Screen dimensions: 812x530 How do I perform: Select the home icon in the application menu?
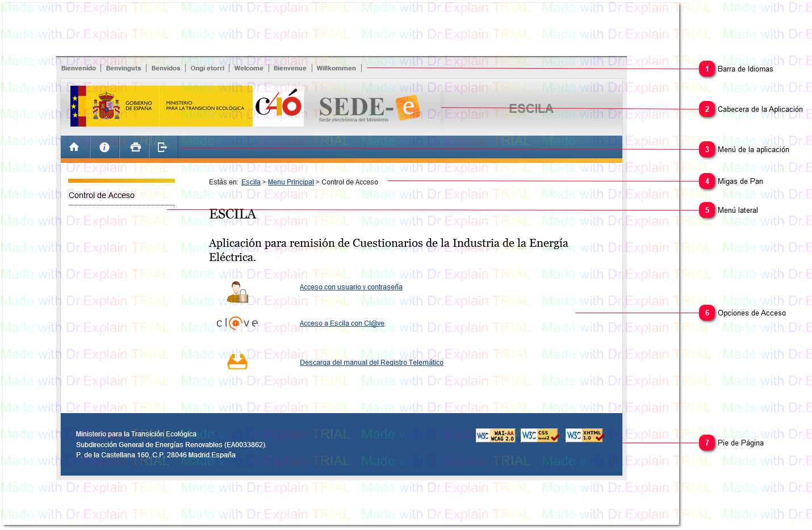(74, 146)
